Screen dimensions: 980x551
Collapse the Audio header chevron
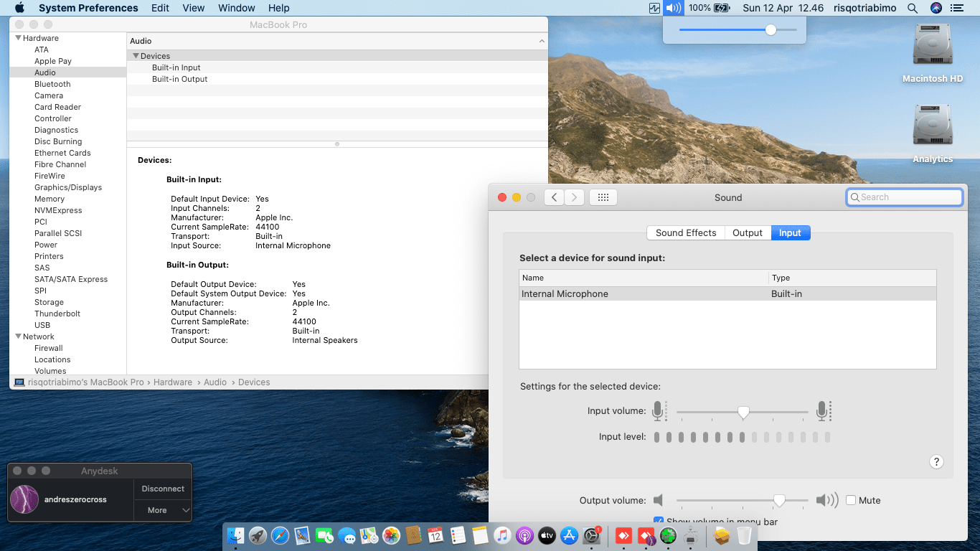pyautogui.click(x=542, y=42)
